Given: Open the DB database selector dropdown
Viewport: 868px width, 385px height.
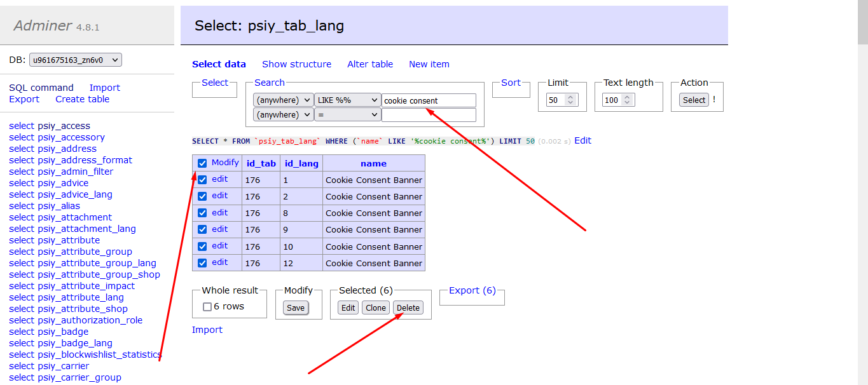Looking at the screenshot, I should coord(76,60).
